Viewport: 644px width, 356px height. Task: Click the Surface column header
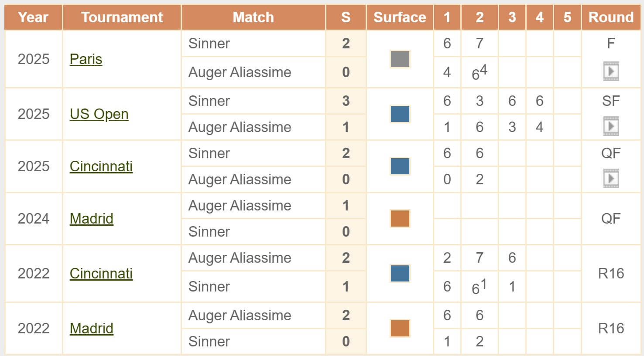click(x=400, y=17)
